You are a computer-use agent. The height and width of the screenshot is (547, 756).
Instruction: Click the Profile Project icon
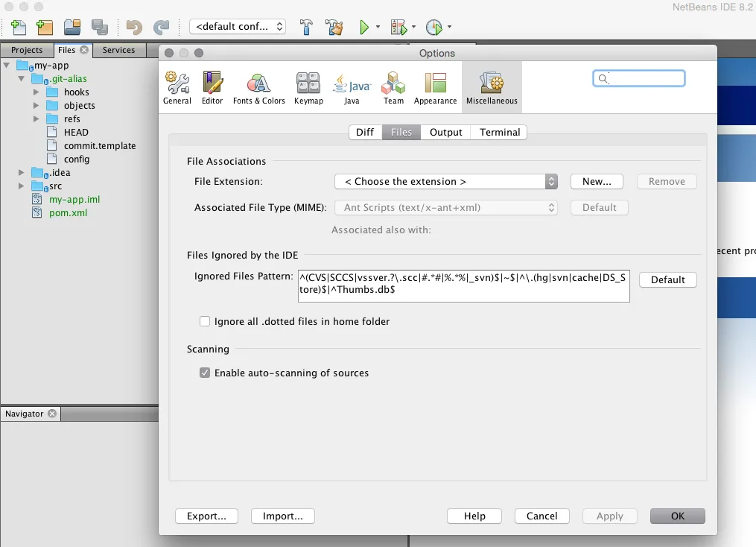click(434, 27)
